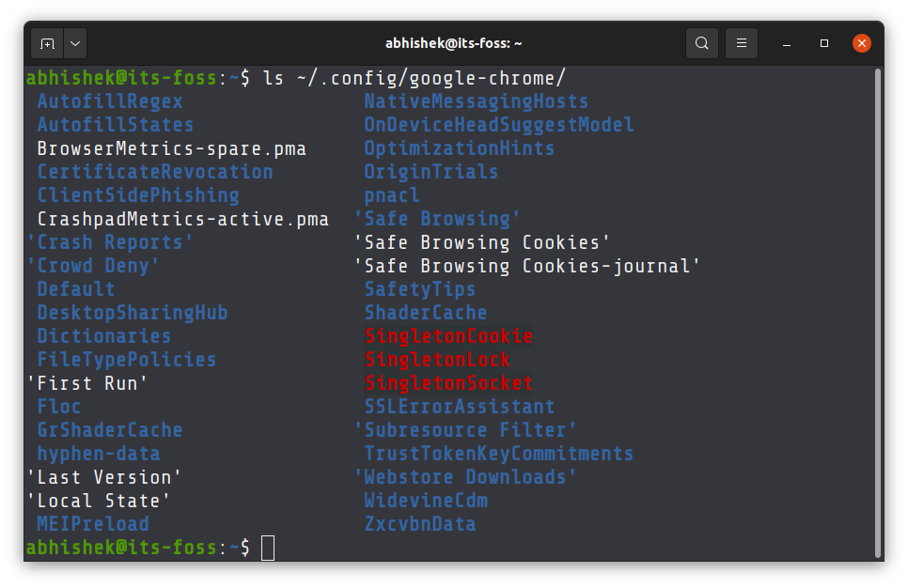This screenshot has width=908, height=588.
Task: Select the SingletonLock red entry
Action: pyautogui.click(x=438, y=359)
